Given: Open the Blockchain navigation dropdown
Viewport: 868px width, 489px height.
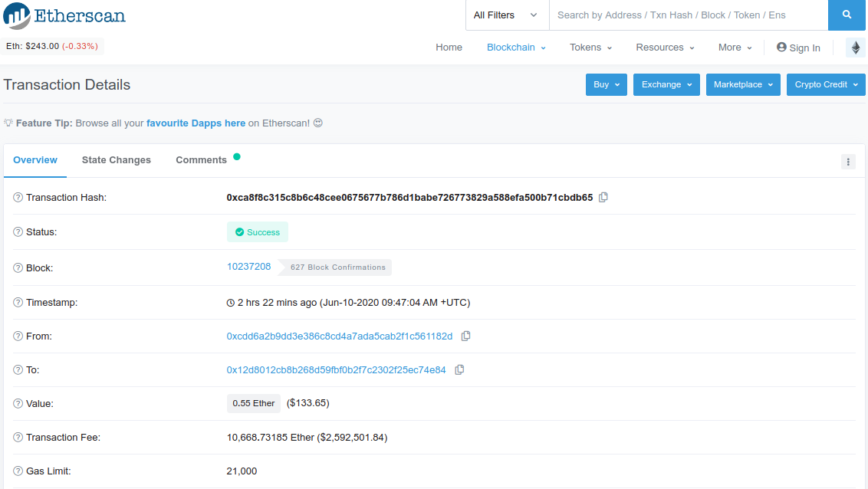Looking at the screenshot, I should 516,48.
